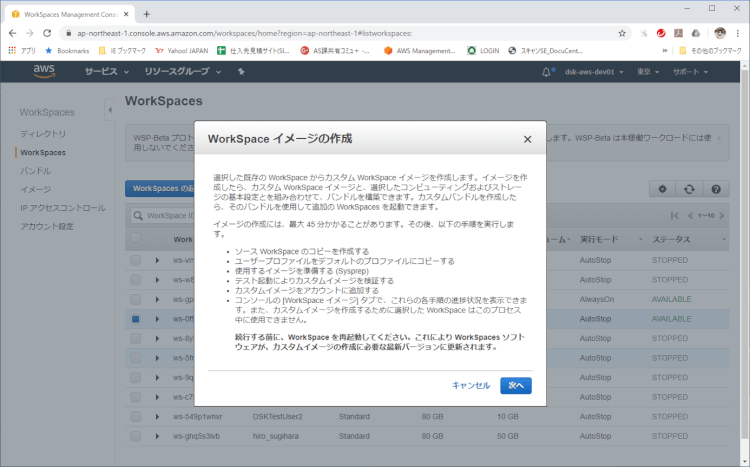This screenshot has width=750, height=467.
Task: Click the settings gear icon above table
Action: pos(661,189)
